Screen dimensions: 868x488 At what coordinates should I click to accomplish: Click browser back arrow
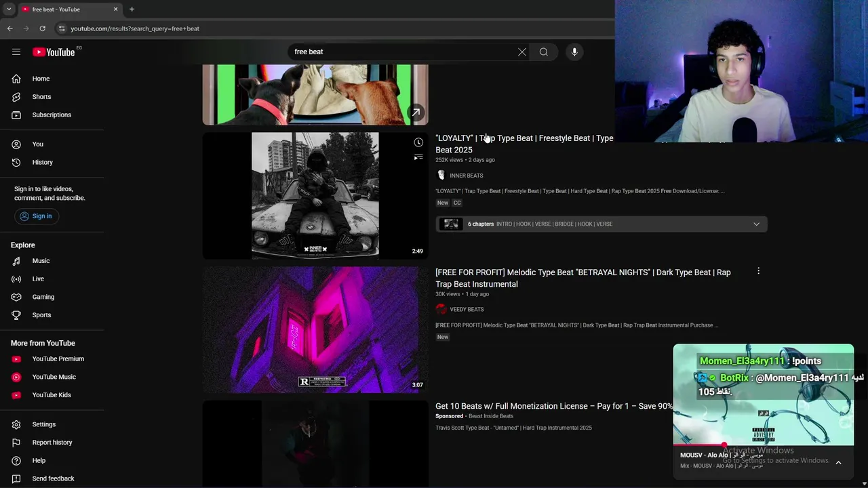point(9,28)
